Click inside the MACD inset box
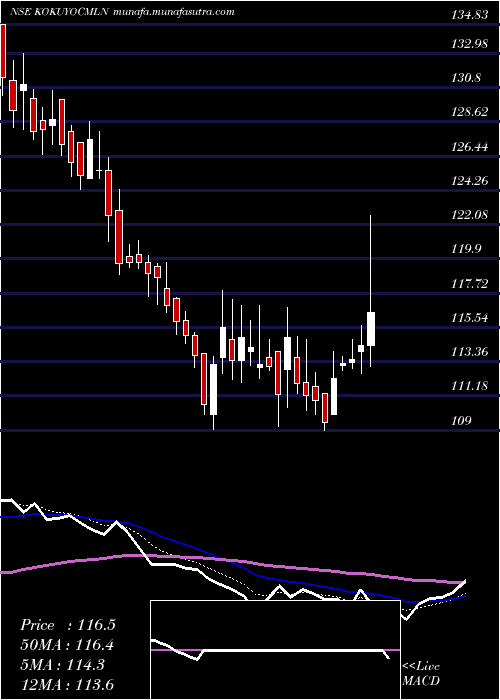 pyautogui.click(x=275, y=650)
